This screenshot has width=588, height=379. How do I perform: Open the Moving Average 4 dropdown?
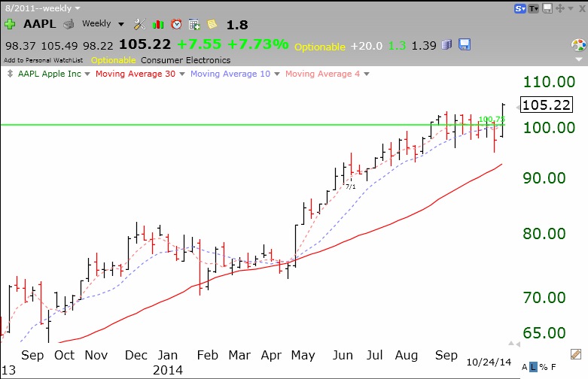click(367, 74)
